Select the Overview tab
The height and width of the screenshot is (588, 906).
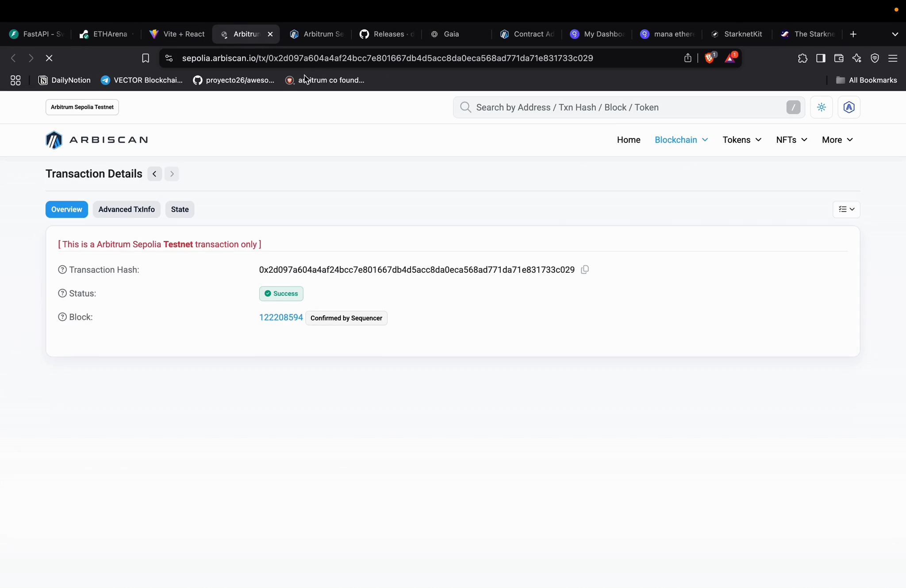[x=67, y=209]
